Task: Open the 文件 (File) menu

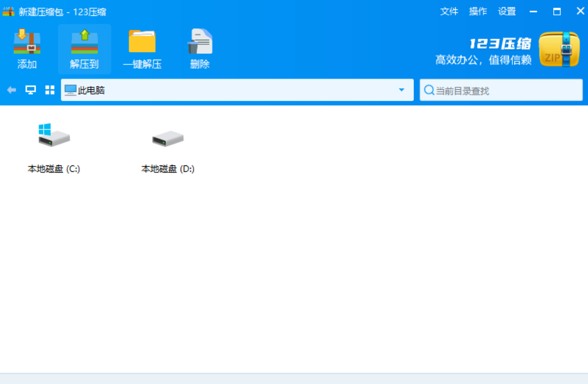Action: click(x=449, y=11)
